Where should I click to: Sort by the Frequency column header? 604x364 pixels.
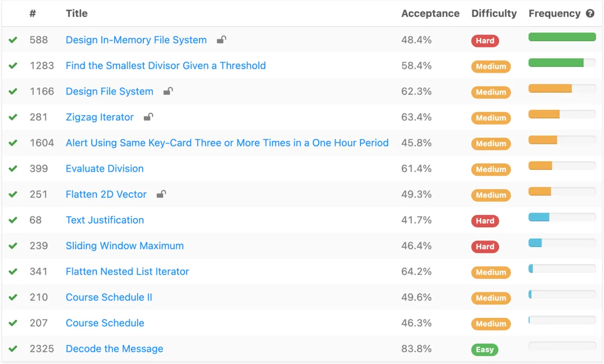(554, 14)
